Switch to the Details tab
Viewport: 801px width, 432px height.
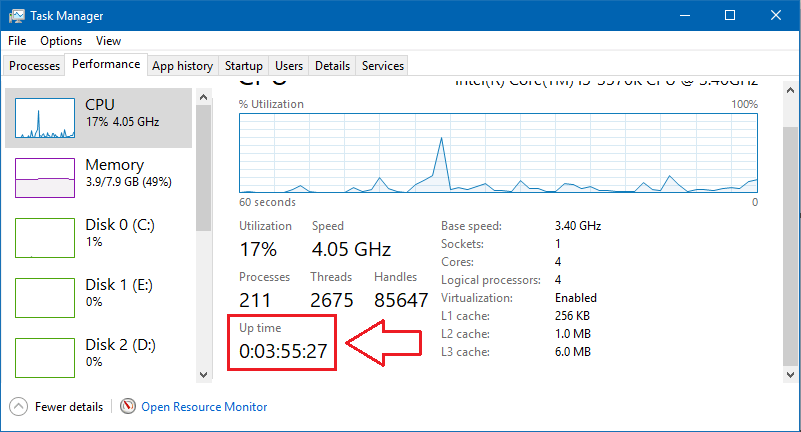332,66
